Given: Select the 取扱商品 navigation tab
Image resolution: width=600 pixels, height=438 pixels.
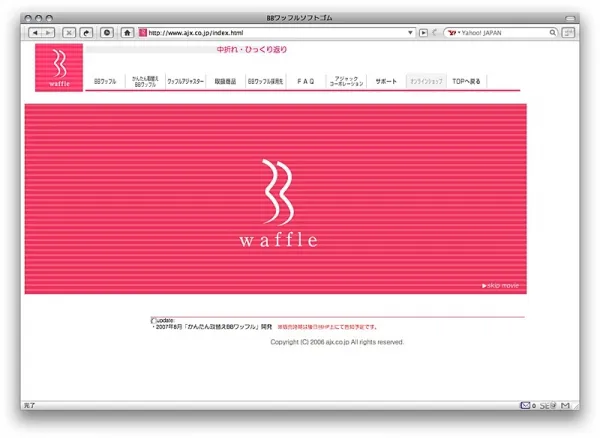Looking at the screenshot, I should tap(223, 80).
